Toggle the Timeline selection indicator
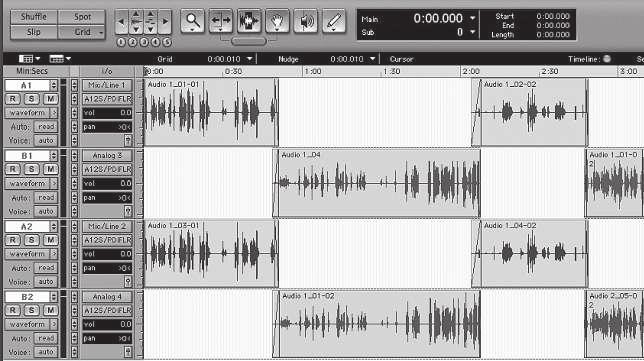Image resolution: width=644 pixels, height=361 pixels. click(607, 59)
